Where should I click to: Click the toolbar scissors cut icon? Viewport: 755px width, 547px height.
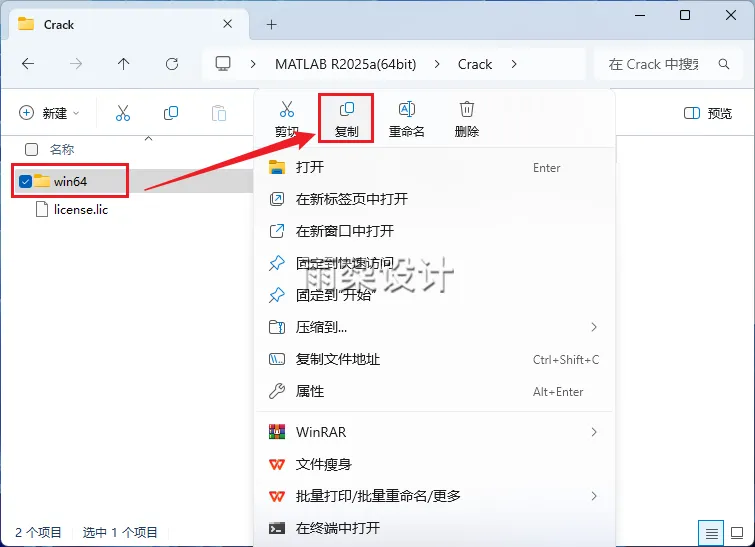pyautogui.click(x=123, y=113)
